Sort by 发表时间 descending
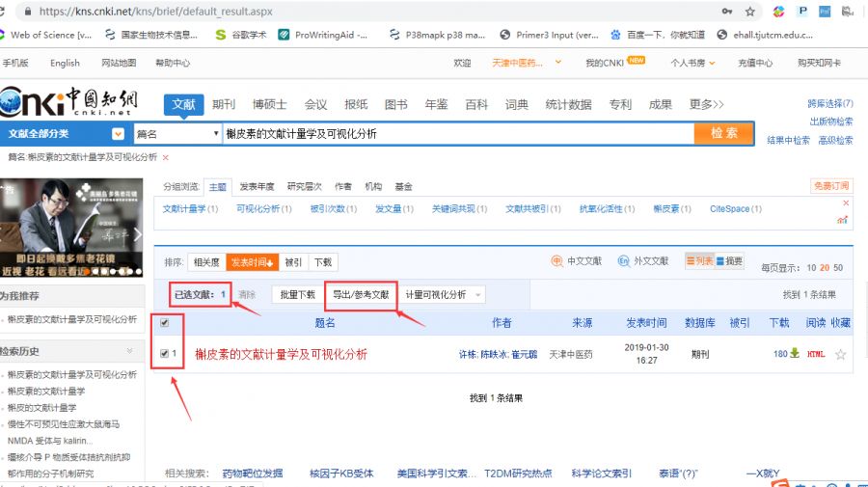Screen dimensions: 868x487 click(x=252, y=261)
